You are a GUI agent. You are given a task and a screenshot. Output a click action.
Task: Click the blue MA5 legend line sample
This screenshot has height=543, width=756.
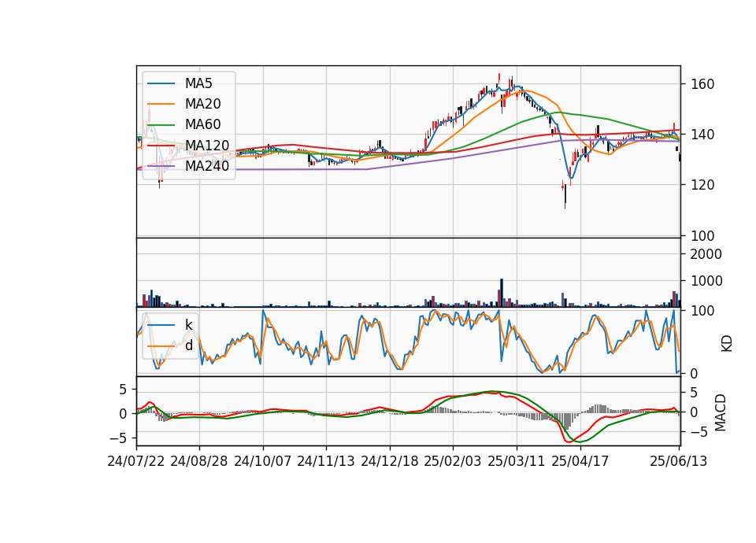pyautogui.click(x=161, y=84)
